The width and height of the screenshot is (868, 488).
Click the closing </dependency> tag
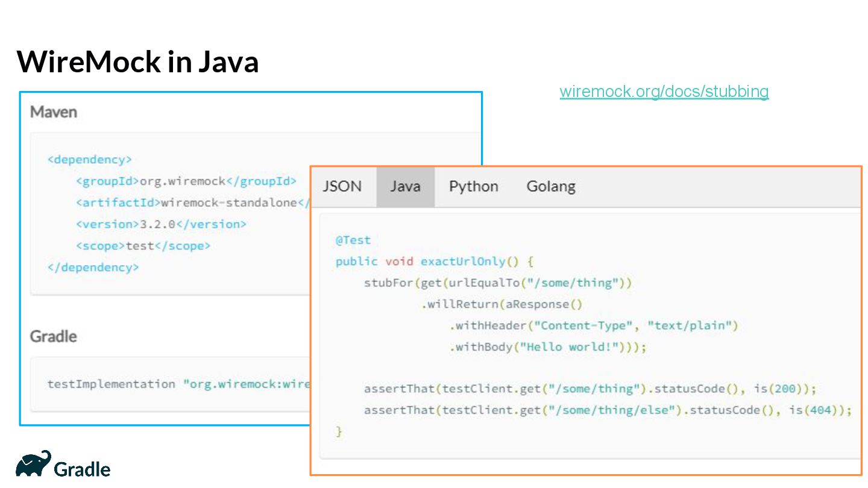click(93, 267)
